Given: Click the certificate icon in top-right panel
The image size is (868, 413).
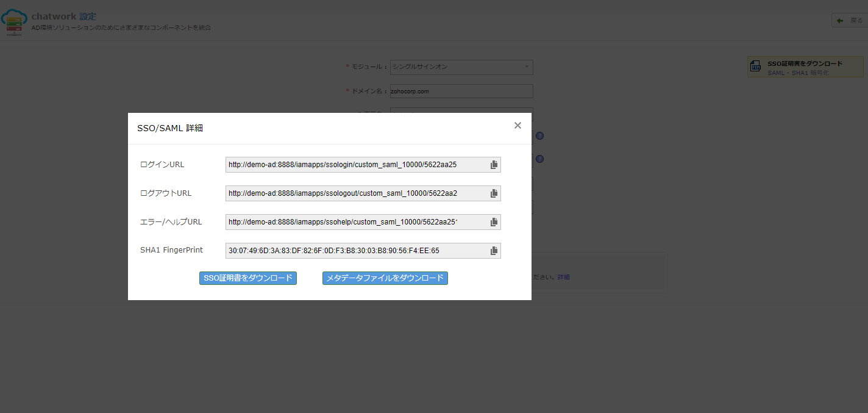Looking at the screenshot, I should [756, 66].
